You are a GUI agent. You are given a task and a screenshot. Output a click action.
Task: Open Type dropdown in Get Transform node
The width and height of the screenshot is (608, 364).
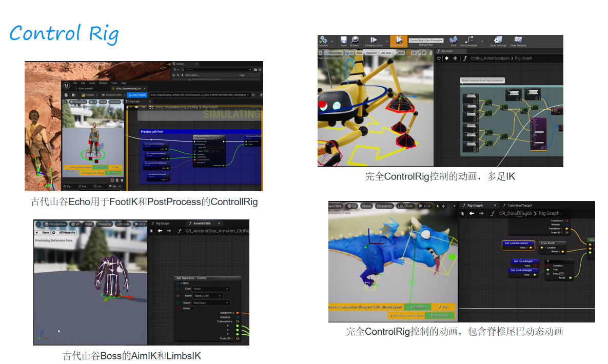tap(211, 289)
